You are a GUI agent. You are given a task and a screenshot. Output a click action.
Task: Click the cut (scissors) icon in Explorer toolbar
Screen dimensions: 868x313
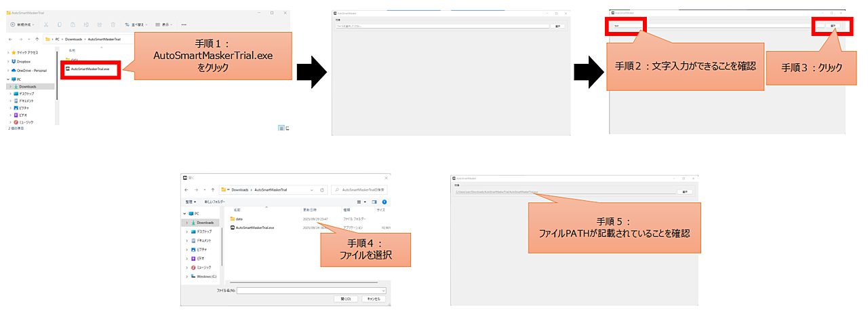pos(45,24)
